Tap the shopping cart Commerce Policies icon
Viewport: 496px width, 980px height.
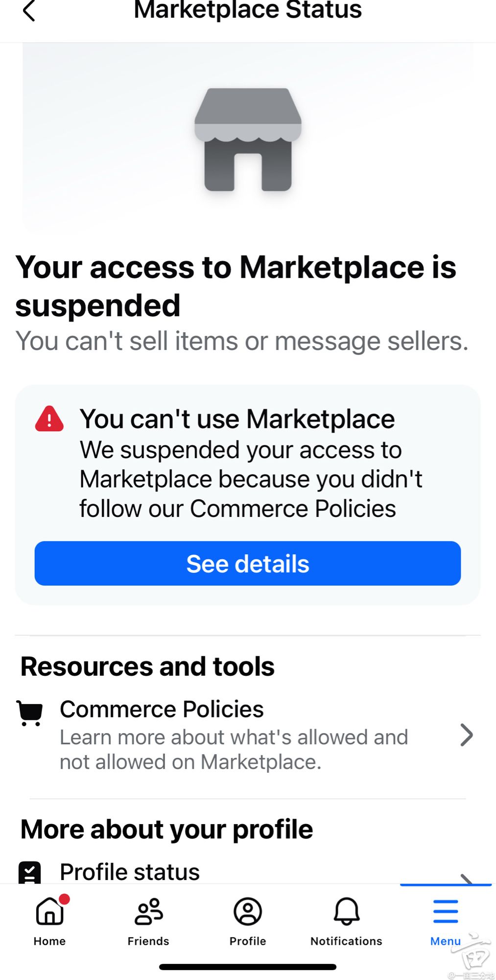30,713
